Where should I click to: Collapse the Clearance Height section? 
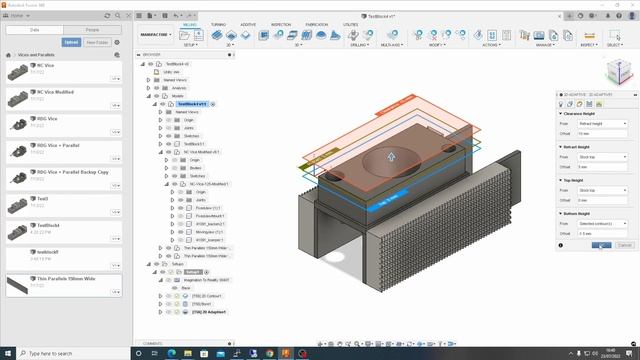click(560, 113)
